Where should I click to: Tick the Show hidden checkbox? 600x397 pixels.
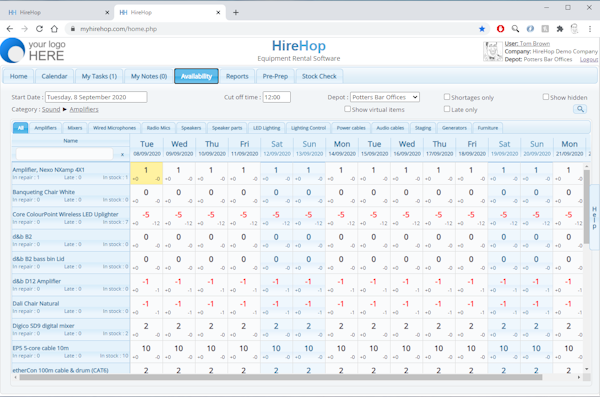point(546,97)
